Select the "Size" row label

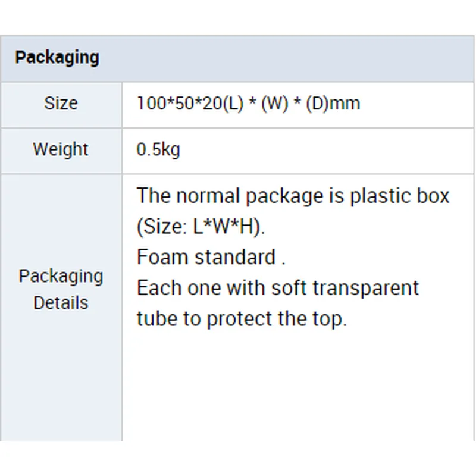coord(61,104)
